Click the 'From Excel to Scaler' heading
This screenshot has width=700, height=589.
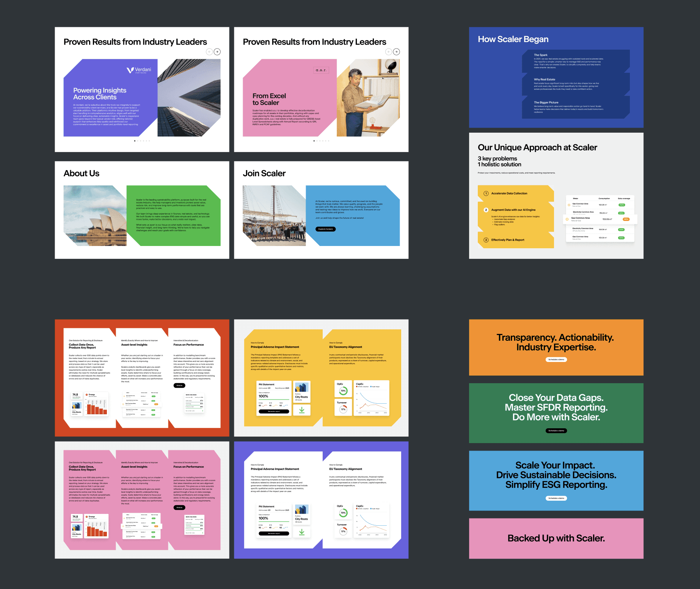269,99
